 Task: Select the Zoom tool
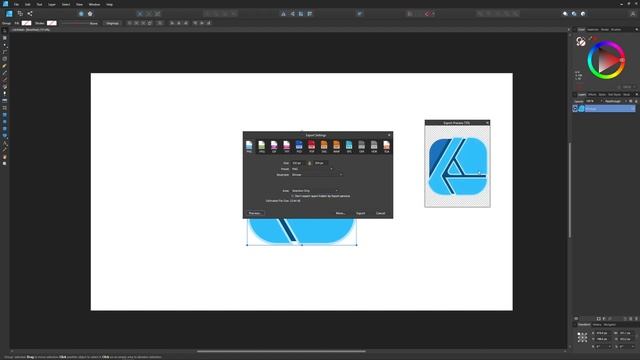4,164
